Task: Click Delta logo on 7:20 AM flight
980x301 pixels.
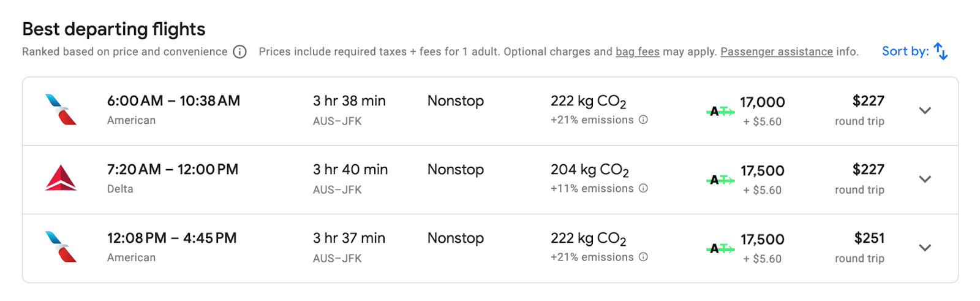Action: coord(61,178)
